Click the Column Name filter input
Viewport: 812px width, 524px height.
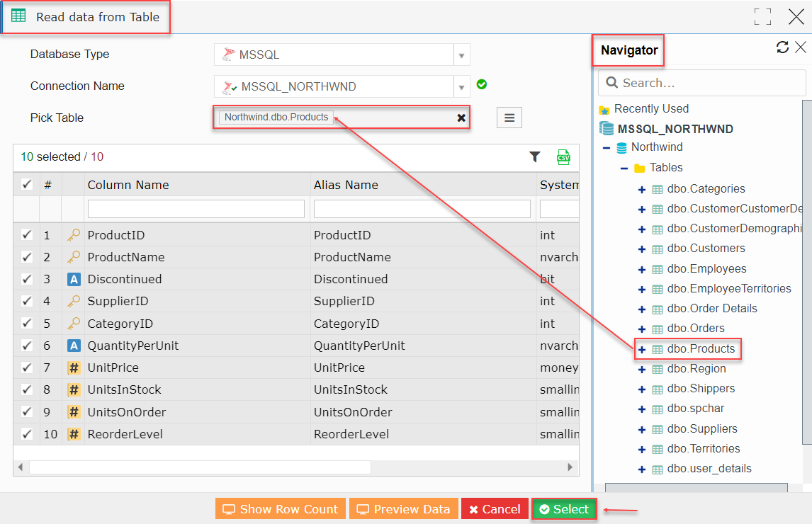pos(196,209)
